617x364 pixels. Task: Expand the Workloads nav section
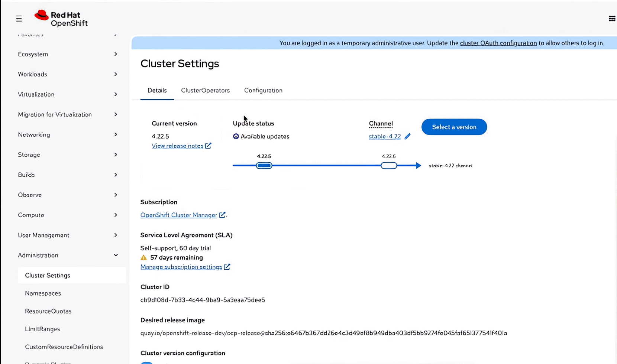(x=68, y=74)
